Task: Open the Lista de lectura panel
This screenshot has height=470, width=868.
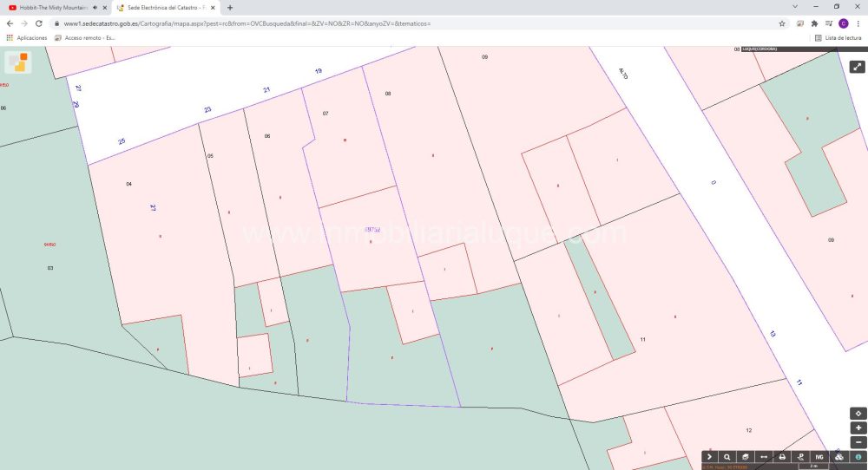Action: (838, 38)
